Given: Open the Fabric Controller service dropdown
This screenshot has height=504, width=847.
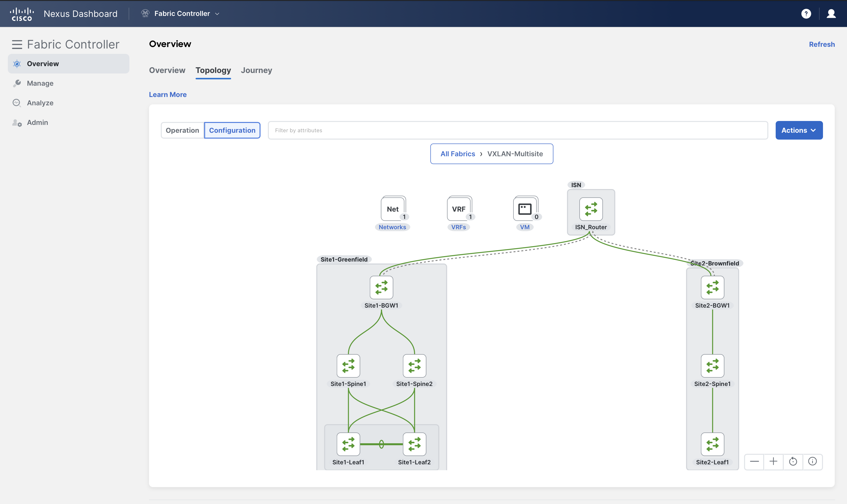Looking at the screenshot, I should pyautogui.click(x=180, y=13).
